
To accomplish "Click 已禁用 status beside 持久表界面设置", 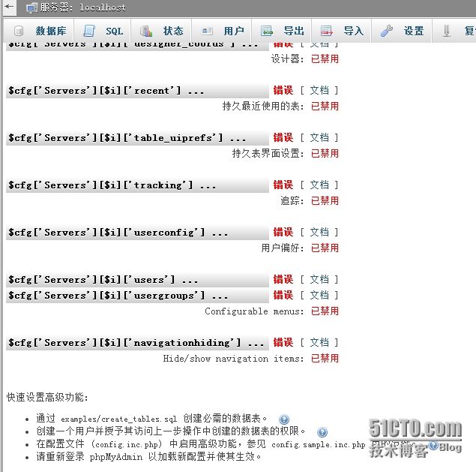I will [325, 153].
